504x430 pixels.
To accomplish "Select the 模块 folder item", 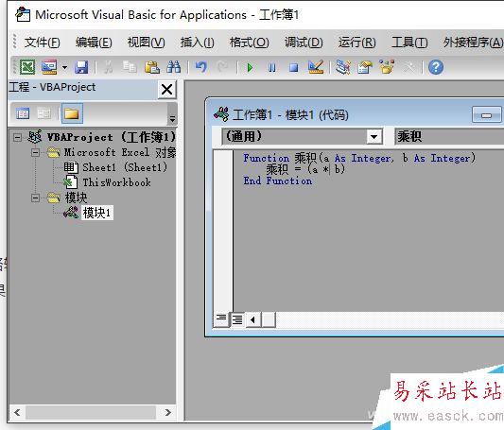I will (x=76, y=198).
